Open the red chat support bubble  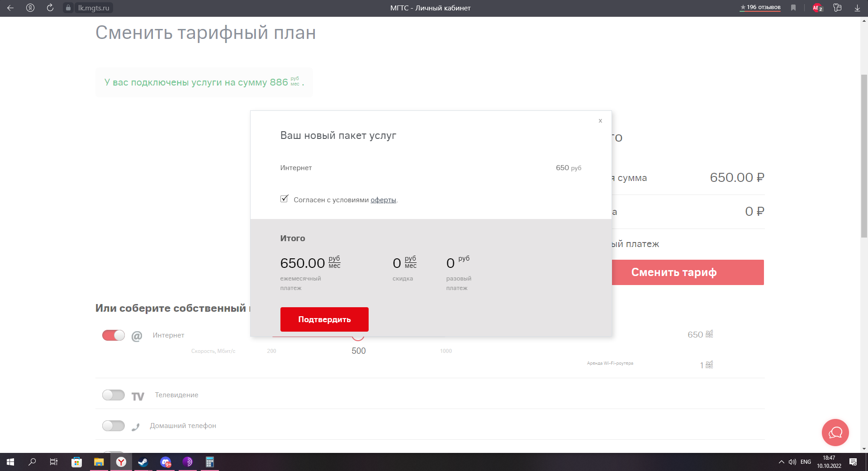tap(835, 433)
